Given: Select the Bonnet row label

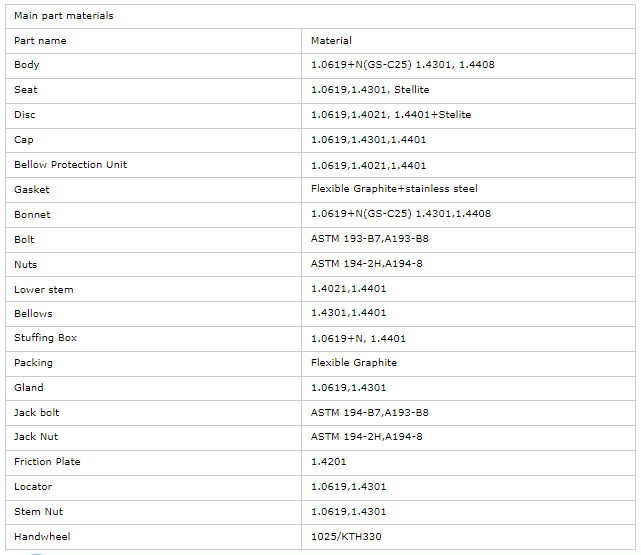Looking at the screenshot, I should pos(32,215).
